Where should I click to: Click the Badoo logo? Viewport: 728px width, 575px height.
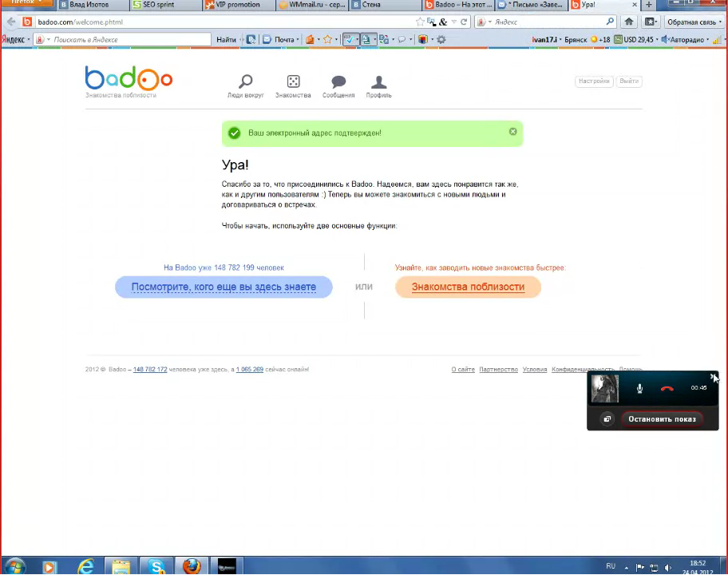129,78
